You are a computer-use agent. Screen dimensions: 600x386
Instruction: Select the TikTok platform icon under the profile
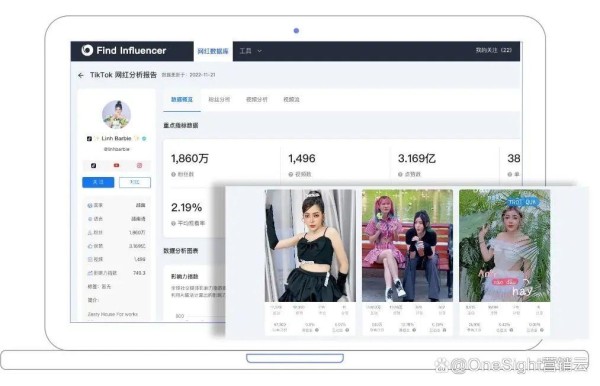[x=93, y=166]
